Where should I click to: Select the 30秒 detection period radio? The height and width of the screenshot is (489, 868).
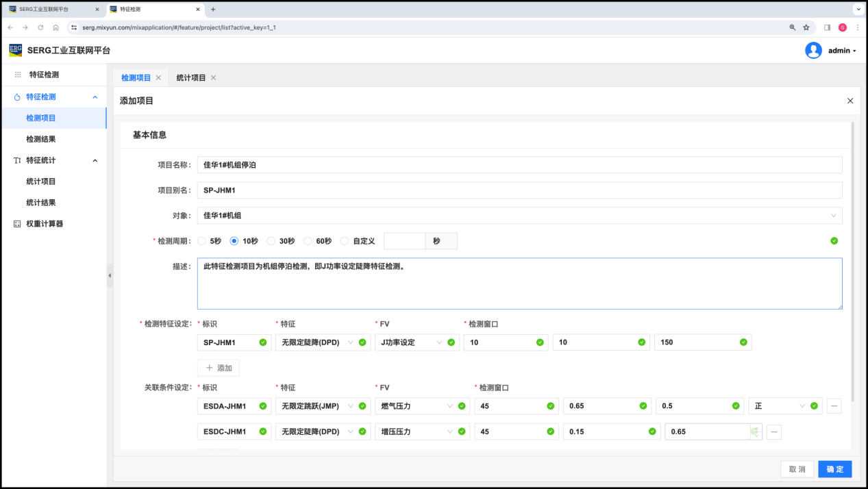(271, 241)
